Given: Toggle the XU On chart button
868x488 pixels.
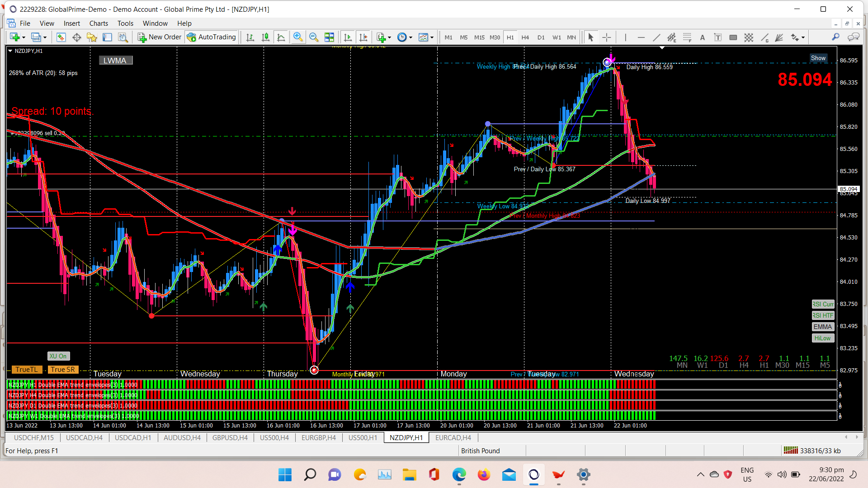Looking at the screenshot, I should 58,356.
